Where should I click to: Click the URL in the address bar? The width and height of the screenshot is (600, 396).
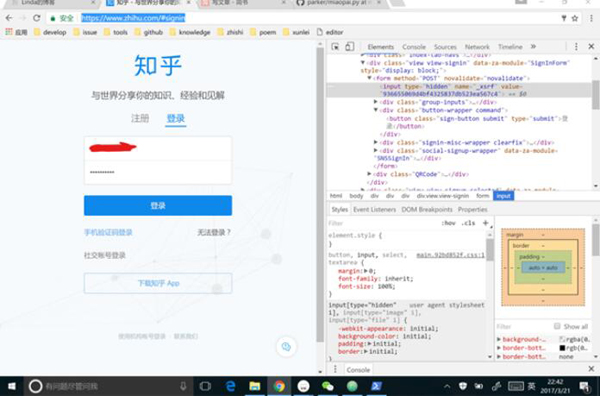133,18
